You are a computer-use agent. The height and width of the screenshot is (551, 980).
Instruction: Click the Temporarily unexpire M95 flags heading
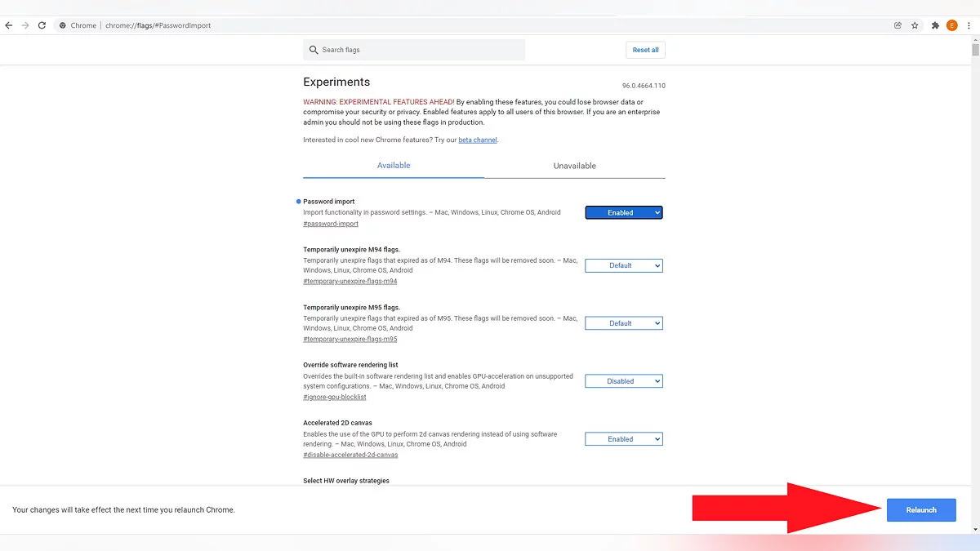(351, 307)
